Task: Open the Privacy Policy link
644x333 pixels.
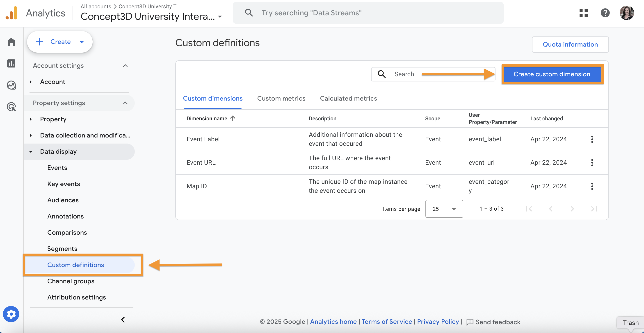Action: coord(438,322)
